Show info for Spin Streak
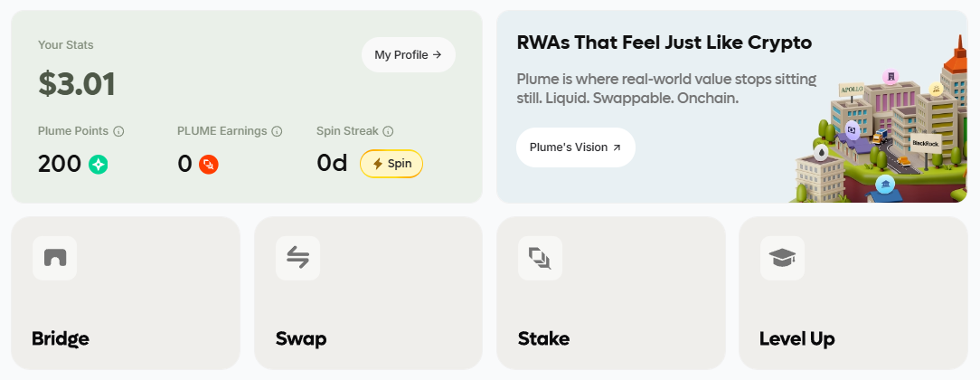Image resolution: width=980 pixels, height=380 pixels. 388,131
